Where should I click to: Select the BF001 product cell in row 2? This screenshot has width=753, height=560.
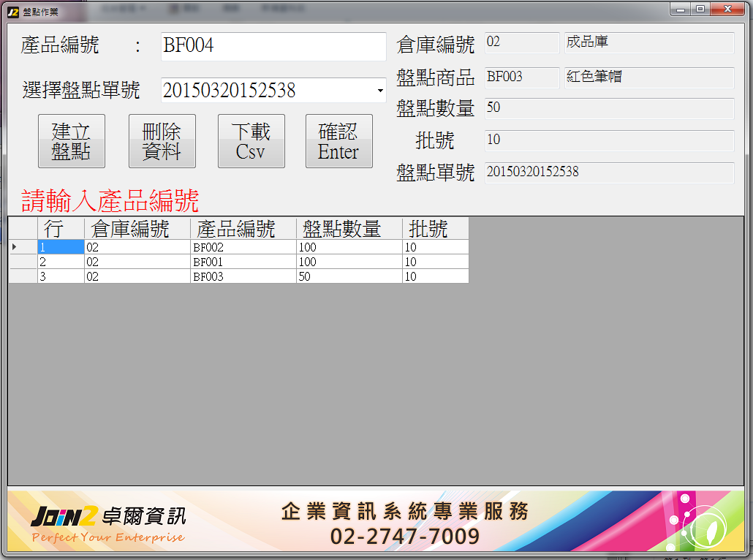(243, 262)
